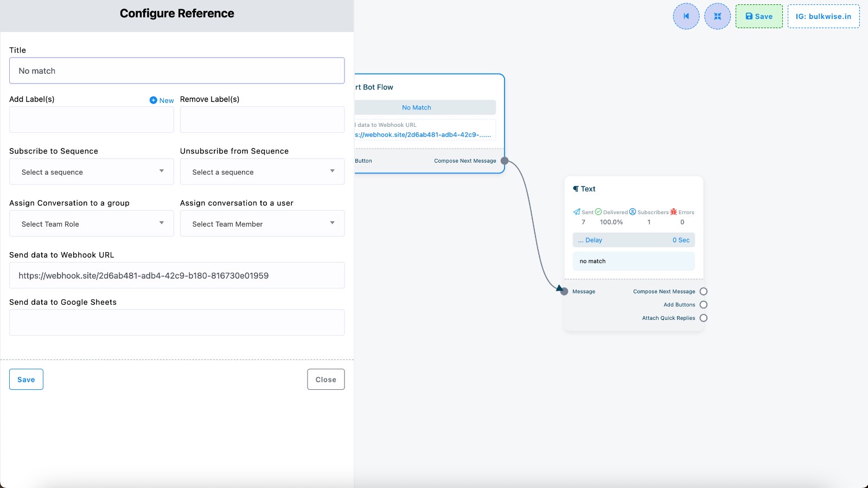Click the Compose Next Message output circle on Text node
868x488 pixels.
coord(703,292)
